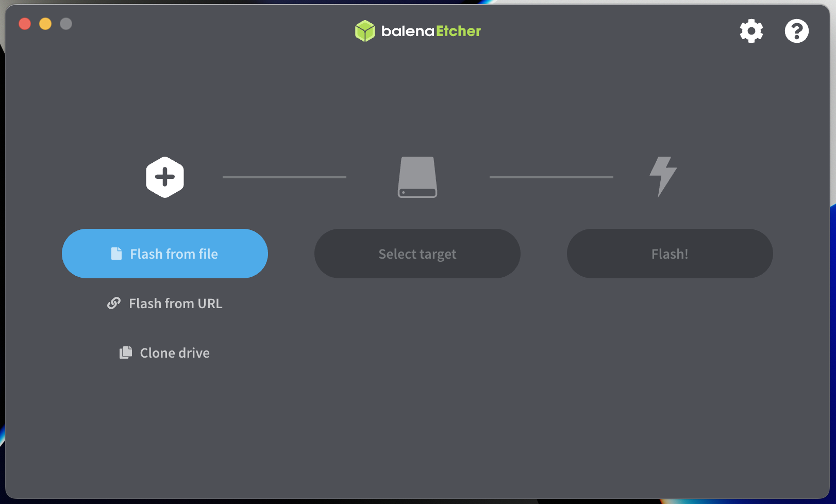Image resolution: width=836 pixels, height=504 pixels.
Task: Click the green balena cube logo
Action: click(365, 31)
